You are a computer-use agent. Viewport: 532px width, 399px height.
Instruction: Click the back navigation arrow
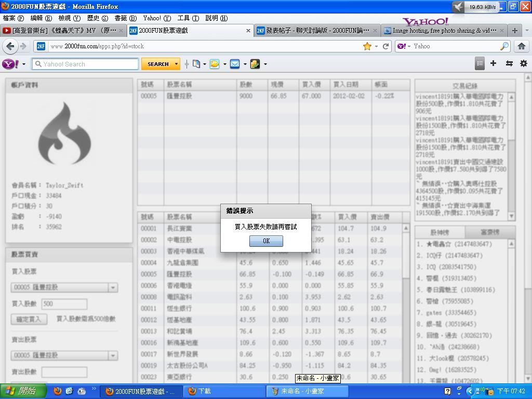click(x=10, y=46)
